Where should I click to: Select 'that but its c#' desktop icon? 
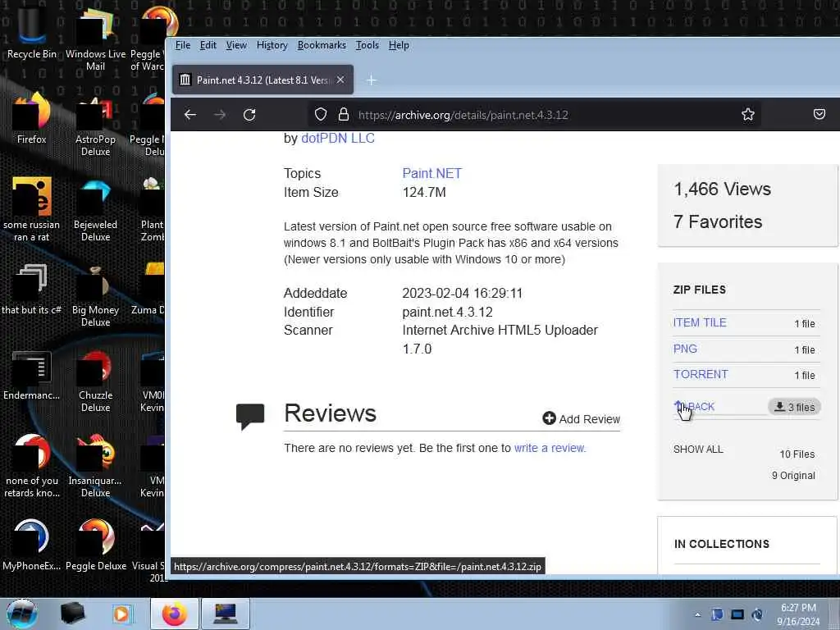click(32, 290)
